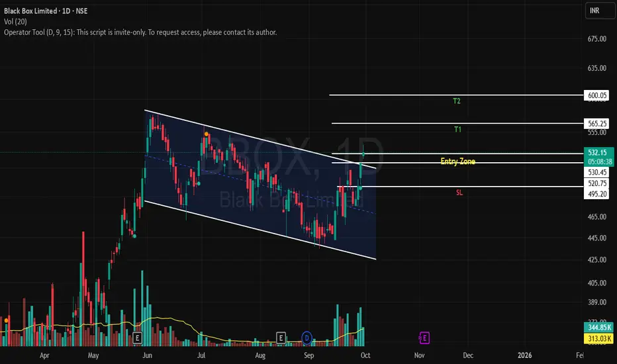Click the 2026 label on time axis
Image resolution: width=617 pixels, height=364 pixels.
coord(524,355)
